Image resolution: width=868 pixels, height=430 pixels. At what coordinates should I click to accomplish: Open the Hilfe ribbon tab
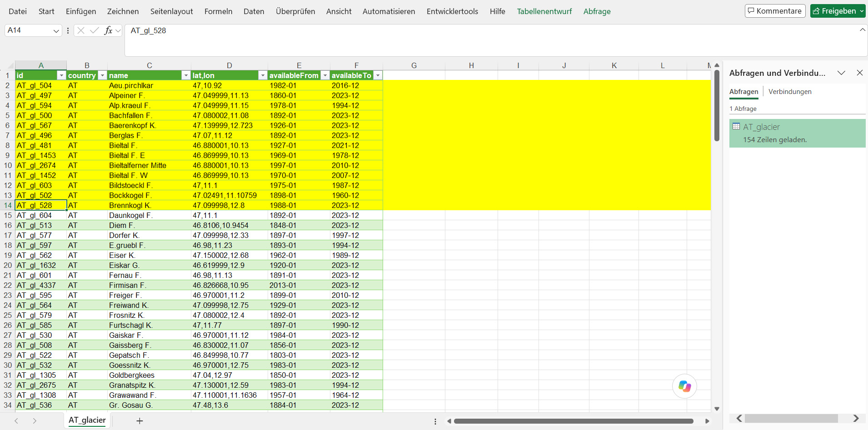click(x=497, y=11)
